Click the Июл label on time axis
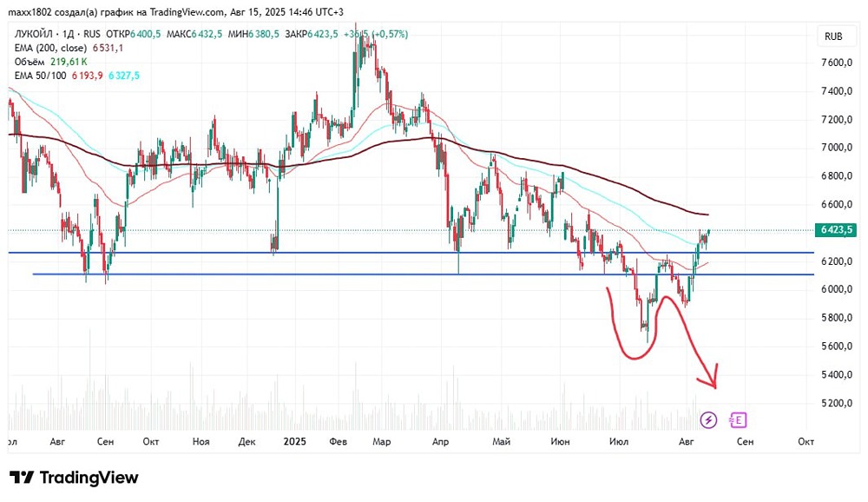The height and width of the screenshot is (502, 868). [619, 441]
